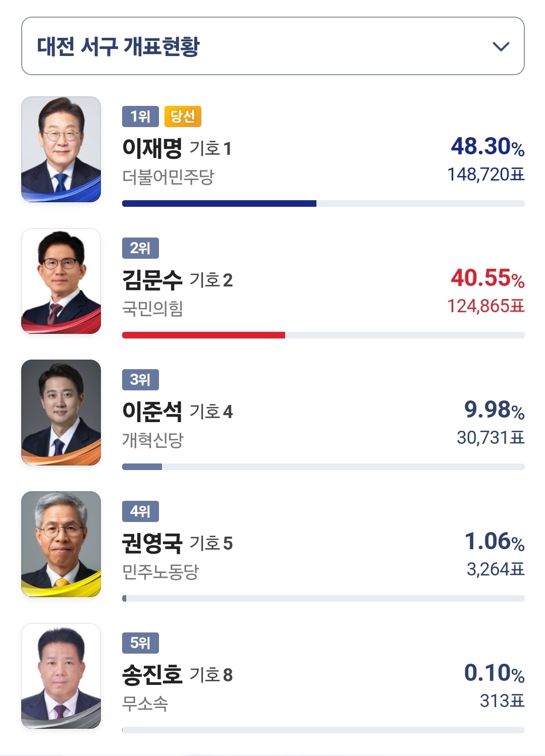
Task: Click the red 40.55% vote progress bar
Action: (x=203, y=335)
